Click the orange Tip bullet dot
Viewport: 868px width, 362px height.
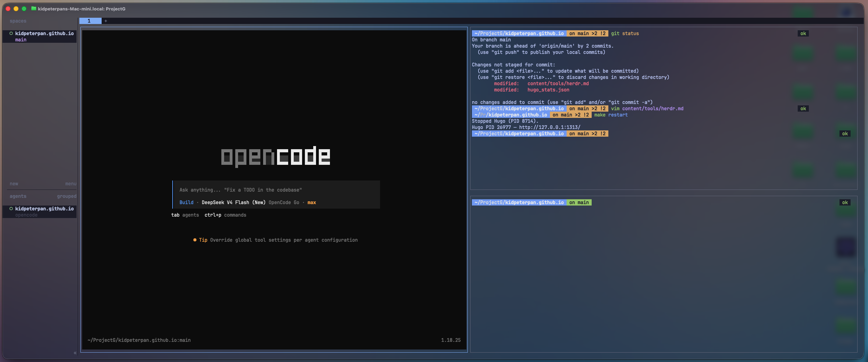[x=195, y=240]
